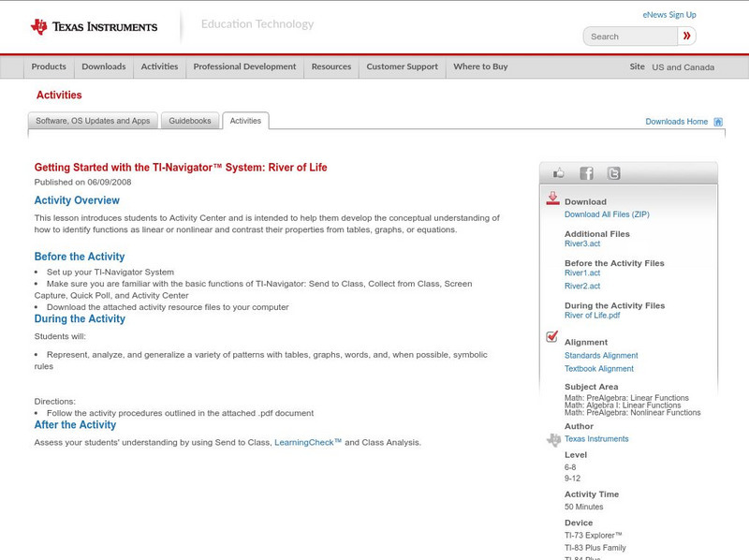
Task: Open the LearningCheck link
Action: click(308, 442)
